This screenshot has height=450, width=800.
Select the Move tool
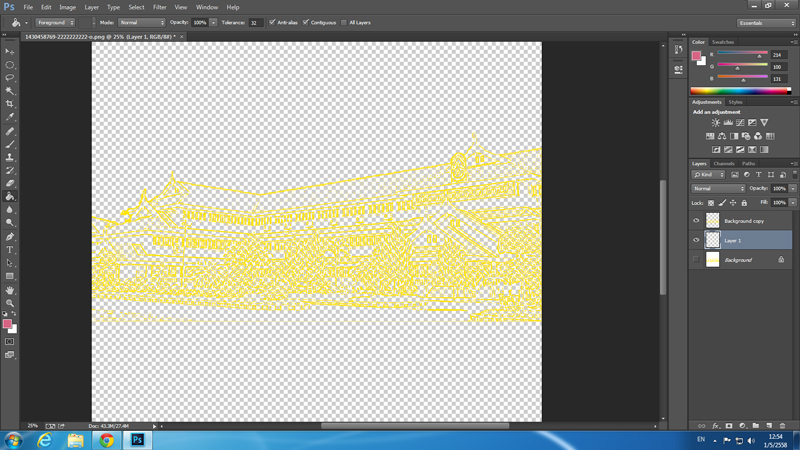tap(10, 52)
